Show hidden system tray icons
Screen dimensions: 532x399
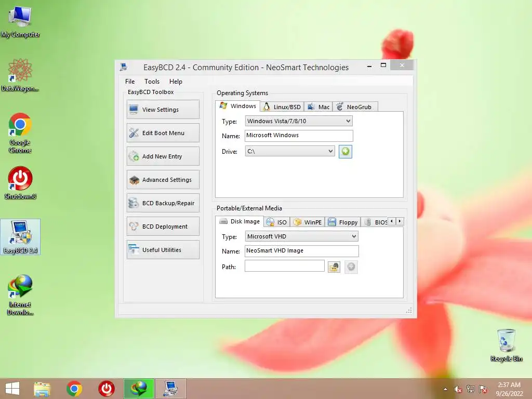[x=445, y=389]
